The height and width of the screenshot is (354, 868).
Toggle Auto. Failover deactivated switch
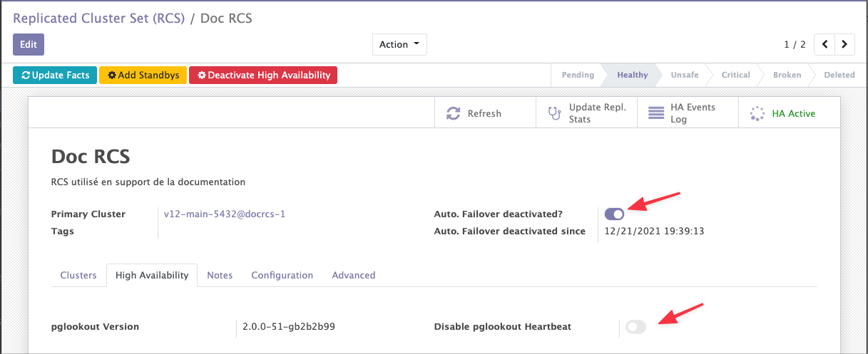[x=614, y=213]
